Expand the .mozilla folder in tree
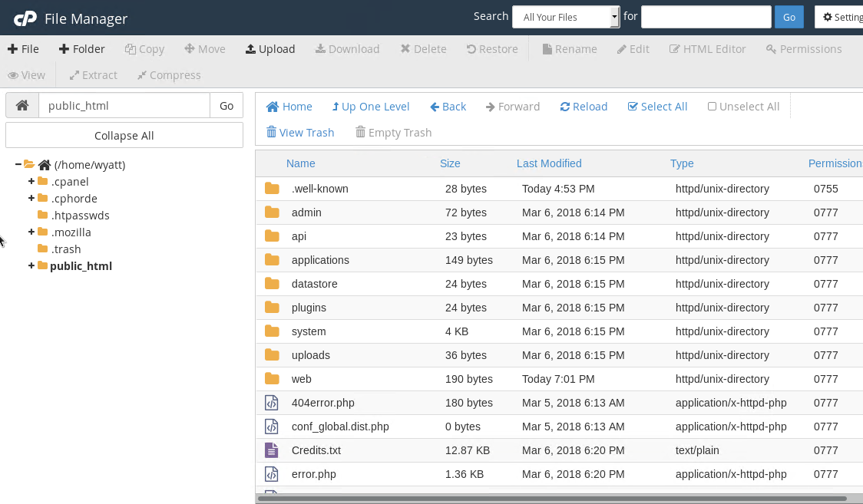 (x=31, y=232)
